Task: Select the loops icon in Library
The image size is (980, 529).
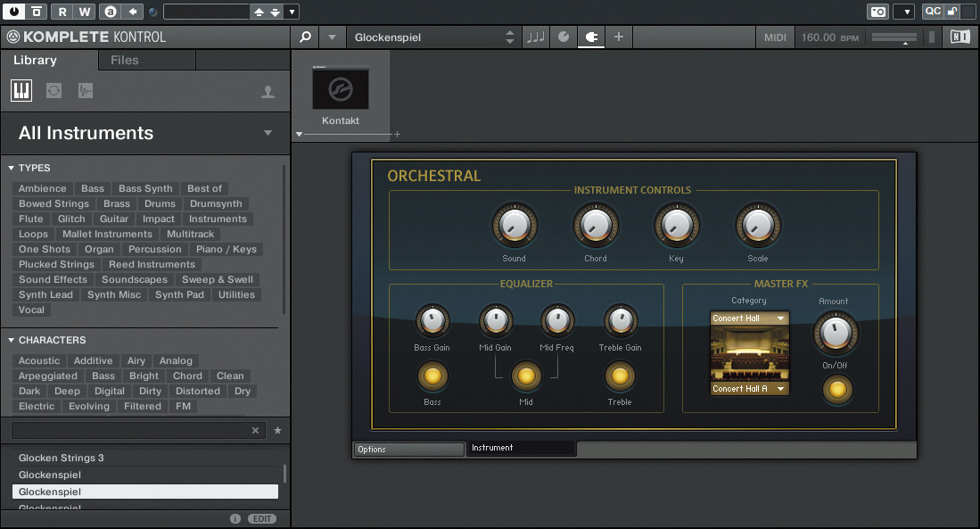Action: (x=54, y=91)
